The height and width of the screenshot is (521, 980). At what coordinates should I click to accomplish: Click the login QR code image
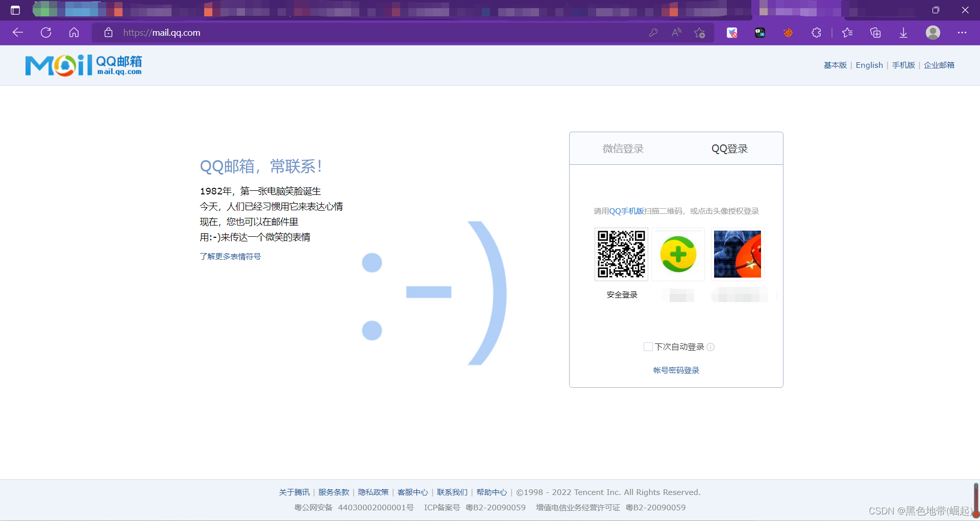point(621,254)
